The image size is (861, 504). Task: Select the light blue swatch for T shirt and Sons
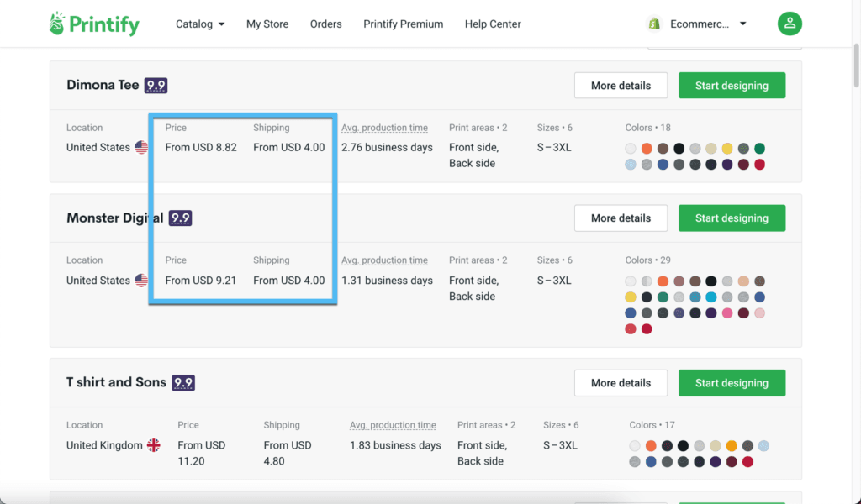point(763,446)
